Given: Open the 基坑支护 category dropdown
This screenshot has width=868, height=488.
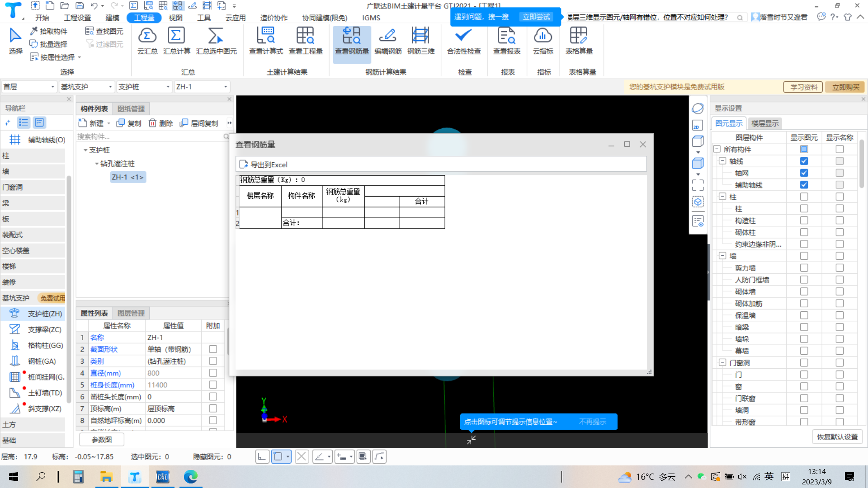Looking at the screenshot, I should click(86, 87).
